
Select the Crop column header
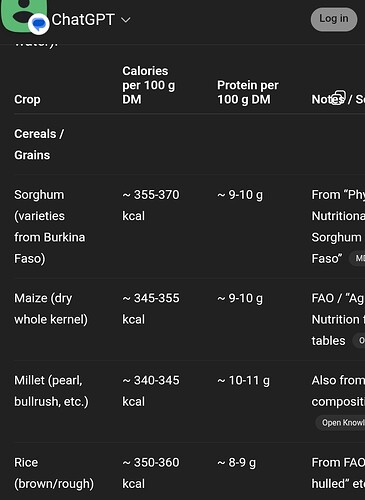27,99
